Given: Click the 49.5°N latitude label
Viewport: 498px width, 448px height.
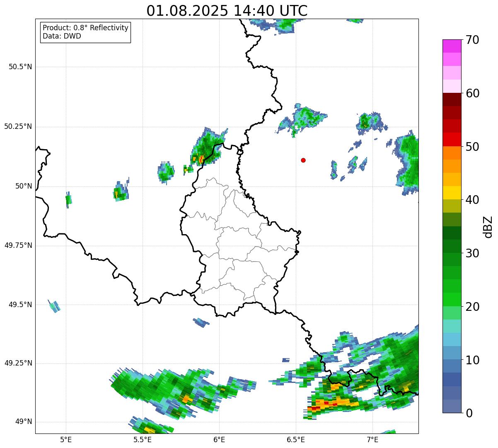Looking at the screenshot, I should pos(20,305).
